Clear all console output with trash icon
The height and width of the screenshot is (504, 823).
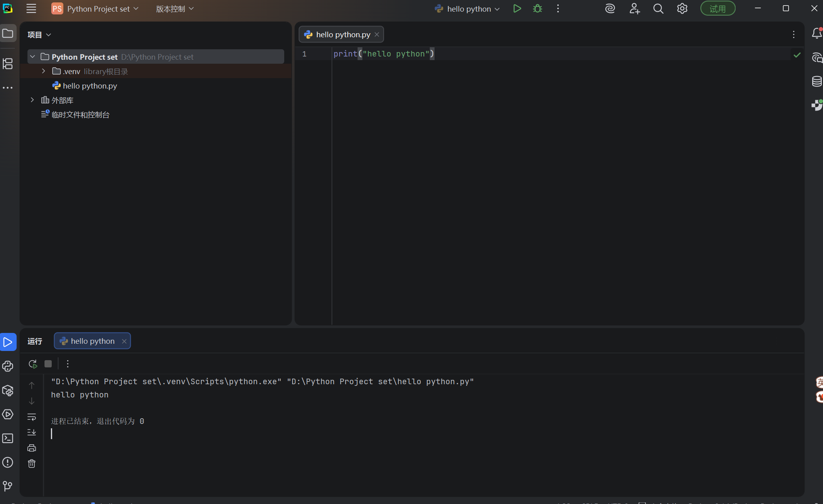click(x=32, y=464)
